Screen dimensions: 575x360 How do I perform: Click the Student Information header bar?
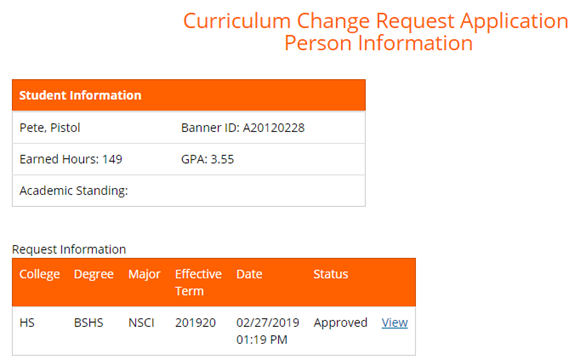(189, 95)
